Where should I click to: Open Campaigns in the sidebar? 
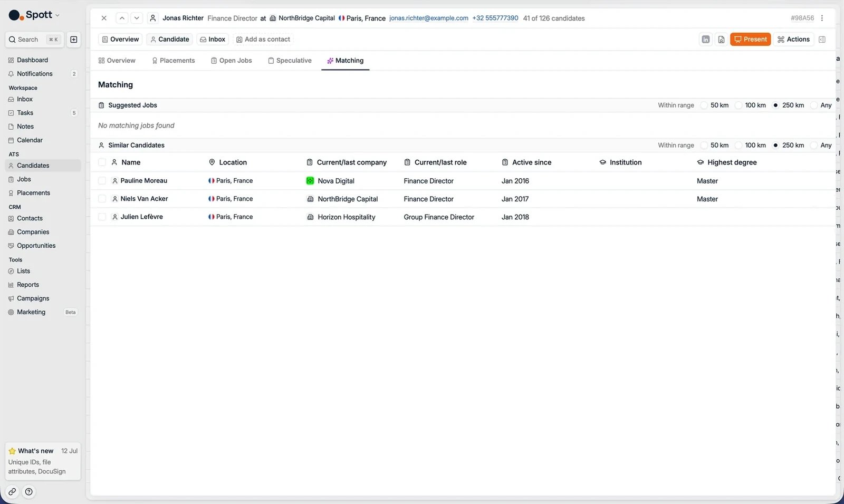point(43,298)
